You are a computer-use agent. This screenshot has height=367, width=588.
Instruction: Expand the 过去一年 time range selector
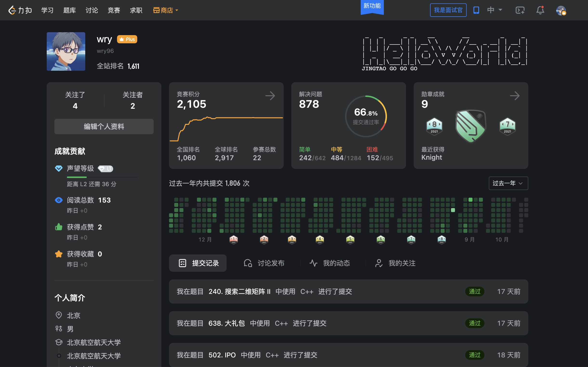pyautogui.click(x=508, y=183)
